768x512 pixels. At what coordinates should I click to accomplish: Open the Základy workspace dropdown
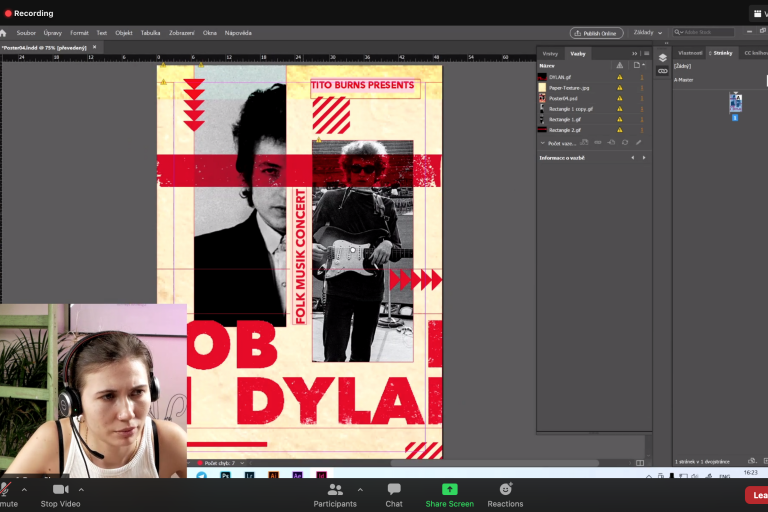click(648, 32)
